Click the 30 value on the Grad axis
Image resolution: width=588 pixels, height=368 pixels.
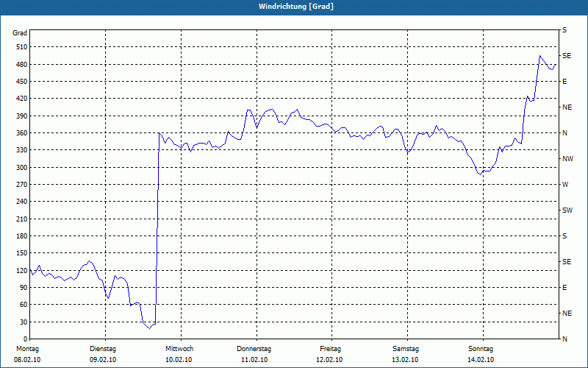[x=23, y=322]
